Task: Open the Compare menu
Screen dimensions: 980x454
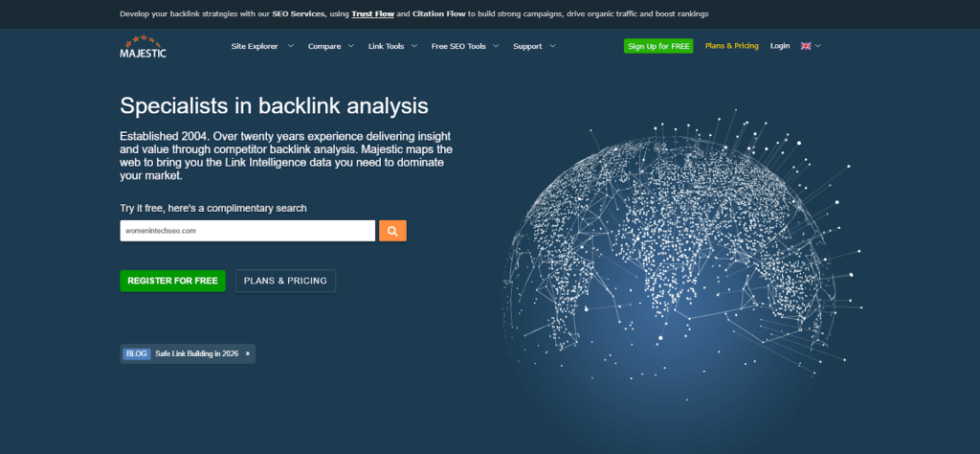Action: pyautogui.click(x=324, y=46)
